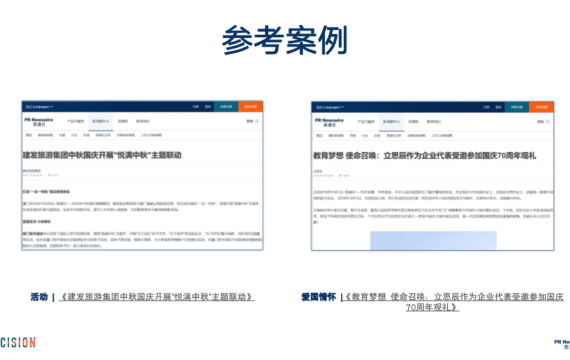Click PR Newswire 美通社 logo in 立思辰 screenshot
The image size is (570, 360).
(x=329, y=122)
